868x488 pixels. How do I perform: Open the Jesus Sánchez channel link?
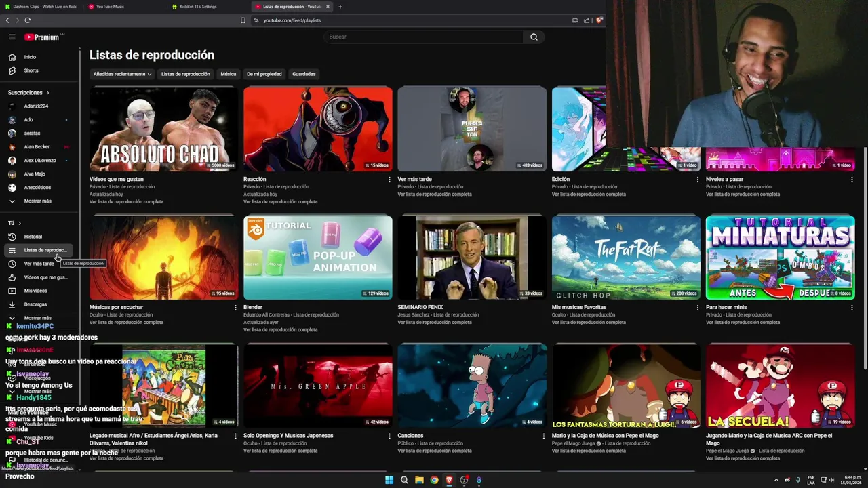pyautogui.click(x=414, y=315)
